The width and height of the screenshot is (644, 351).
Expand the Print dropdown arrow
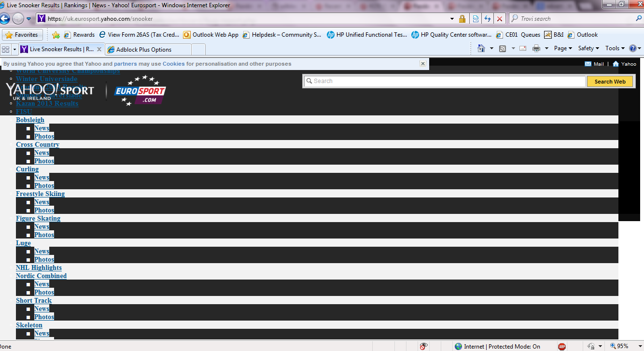point(546,48)
